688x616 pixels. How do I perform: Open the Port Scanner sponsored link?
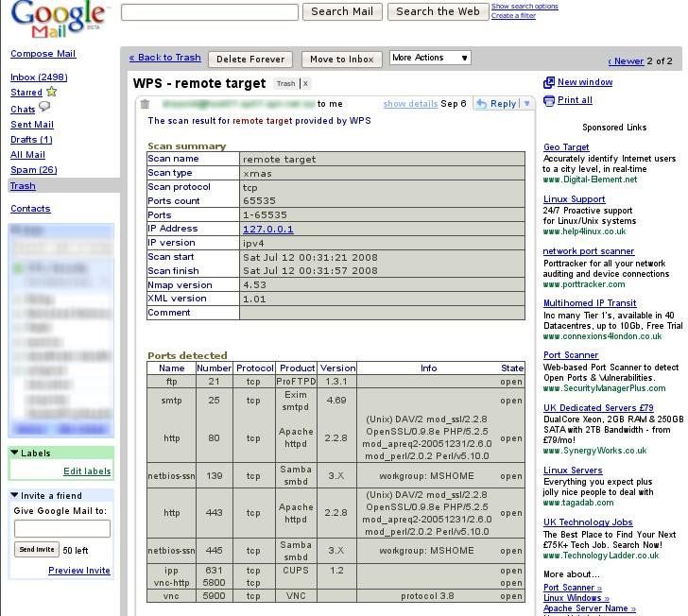coord(571,355)
